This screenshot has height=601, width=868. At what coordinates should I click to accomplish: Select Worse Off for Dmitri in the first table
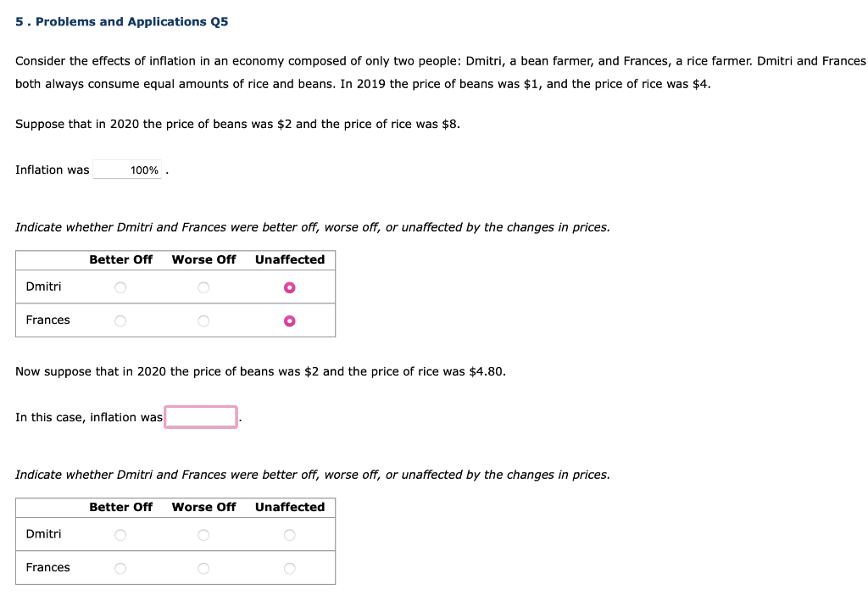[203, 287]
